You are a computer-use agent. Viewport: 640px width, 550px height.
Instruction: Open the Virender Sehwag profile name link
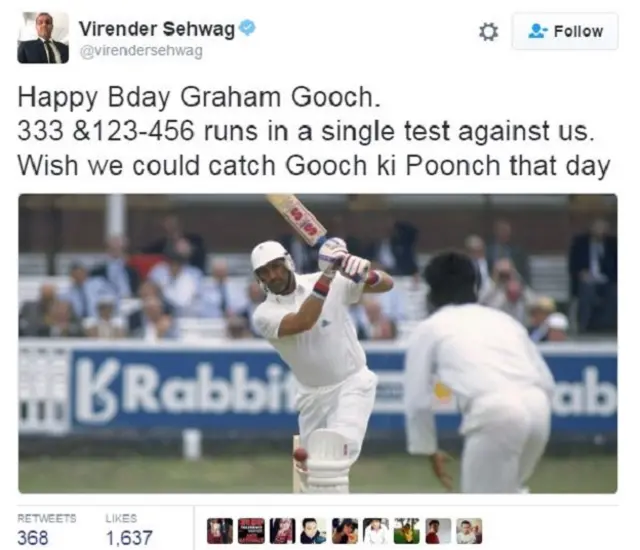pyautogui.click(x=157, y=29)
